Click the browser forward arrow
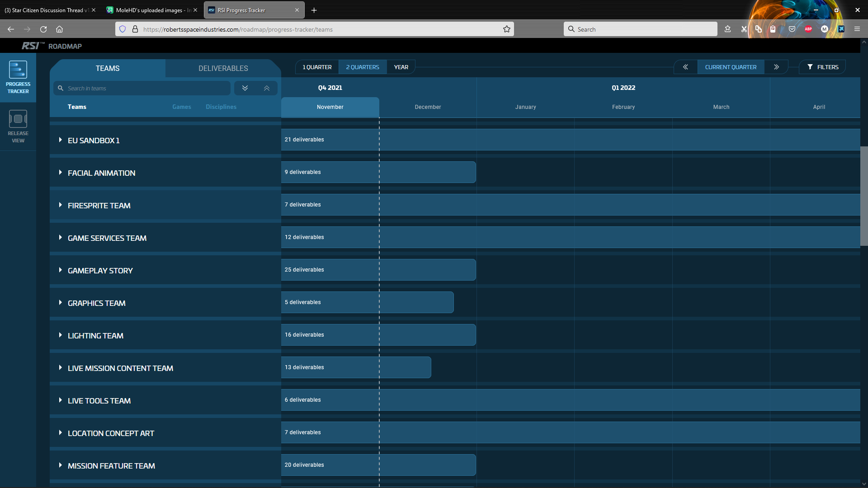This screenshot has width=868, height=488. pos(27,29)
